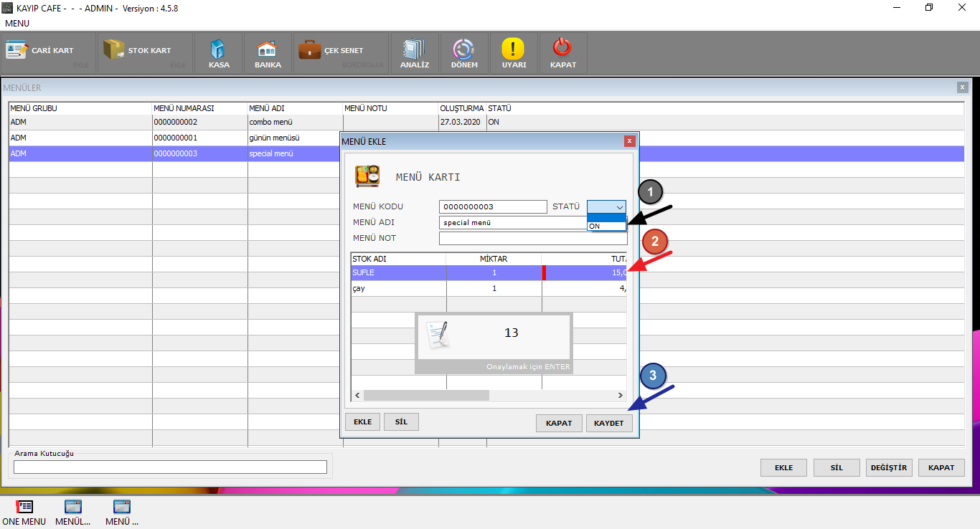The image size is (980, 529).
Task: Click the notepad pen icon in quantity popup
Action: click(x=439, y=335)
